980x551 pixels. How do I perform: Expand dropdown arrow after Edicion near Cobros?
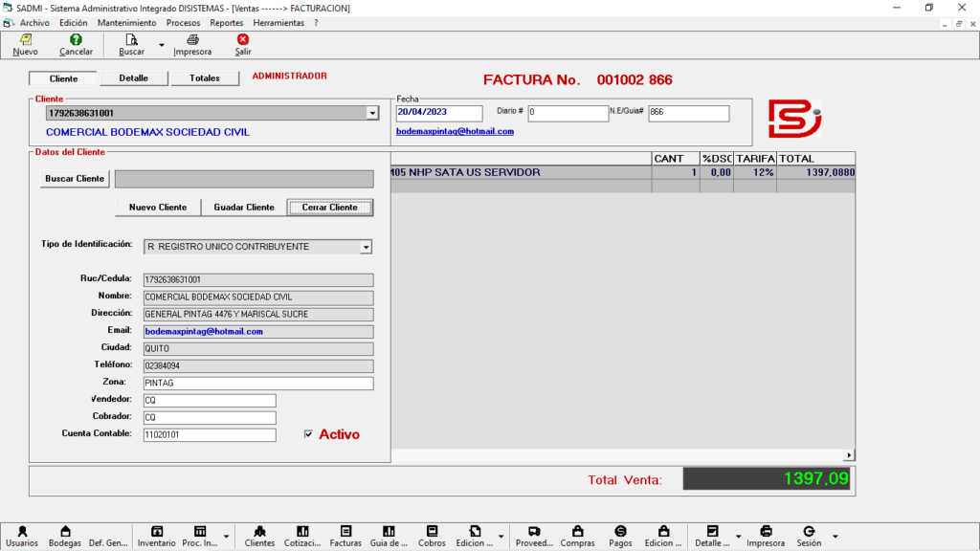pyautogui.click(x=501, y=536)
